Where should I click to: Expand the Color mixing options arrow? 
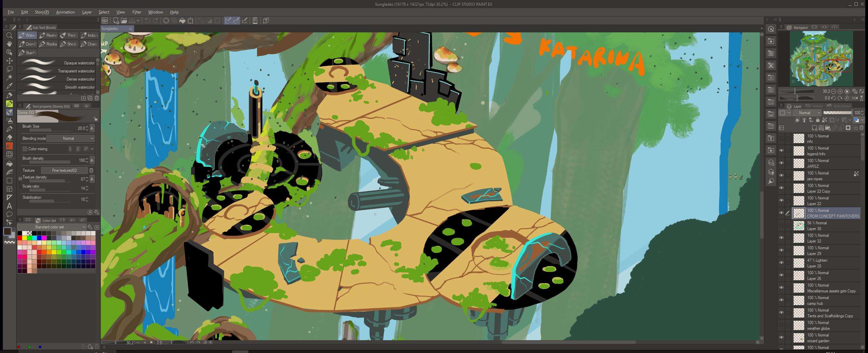pyautogui.click(x=92, y=149)
